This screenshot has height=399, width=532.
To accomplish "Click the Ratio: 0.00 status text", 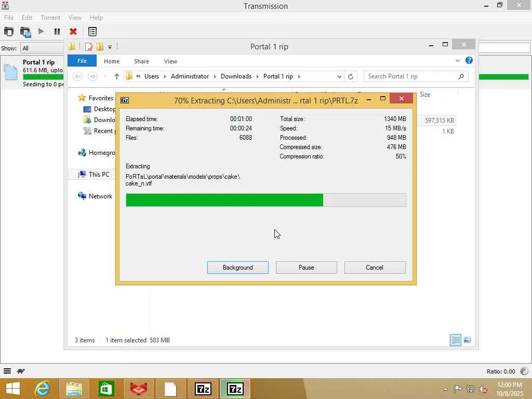I will click(x=501, y=371).
